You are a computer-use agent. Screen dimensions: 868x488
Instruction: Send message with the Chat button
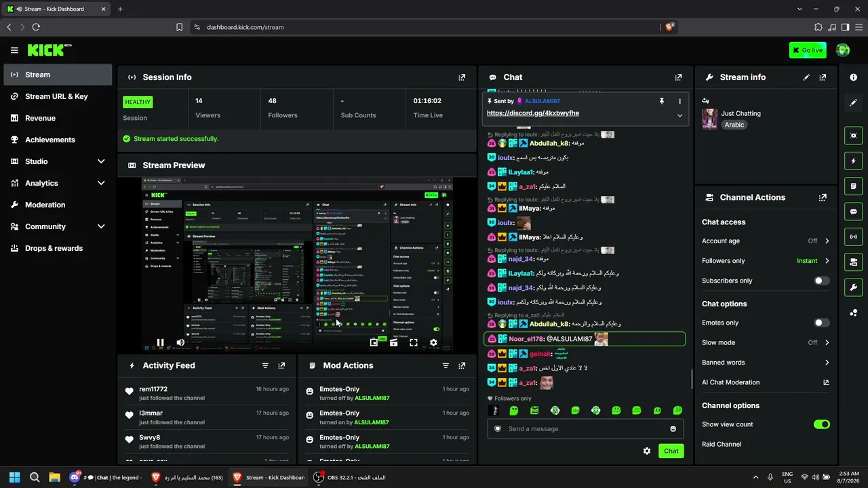tap(671, 451)
